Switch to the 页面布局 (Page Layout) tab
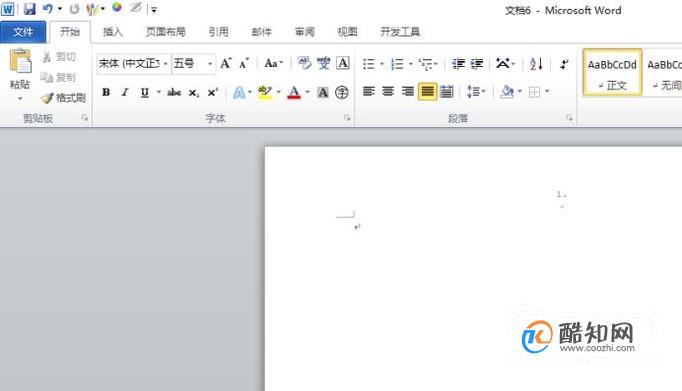 click(166, 32)
